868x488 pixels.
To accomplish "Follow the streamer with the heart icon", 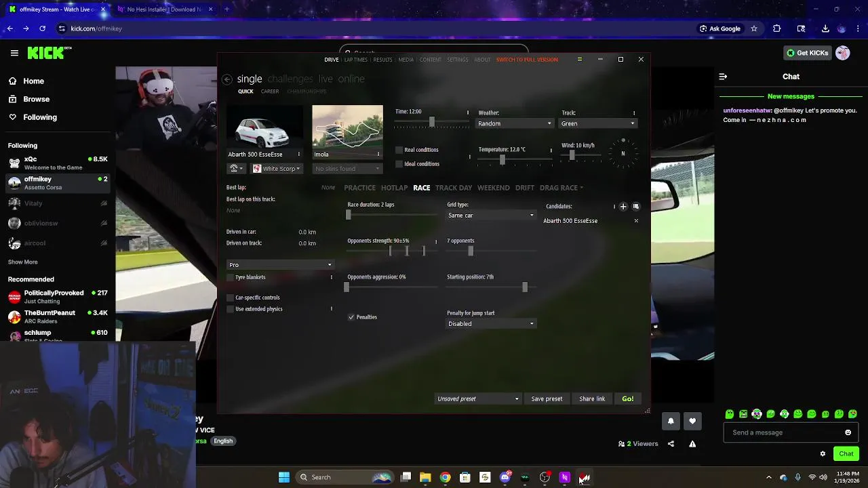I will pos(692,421).
